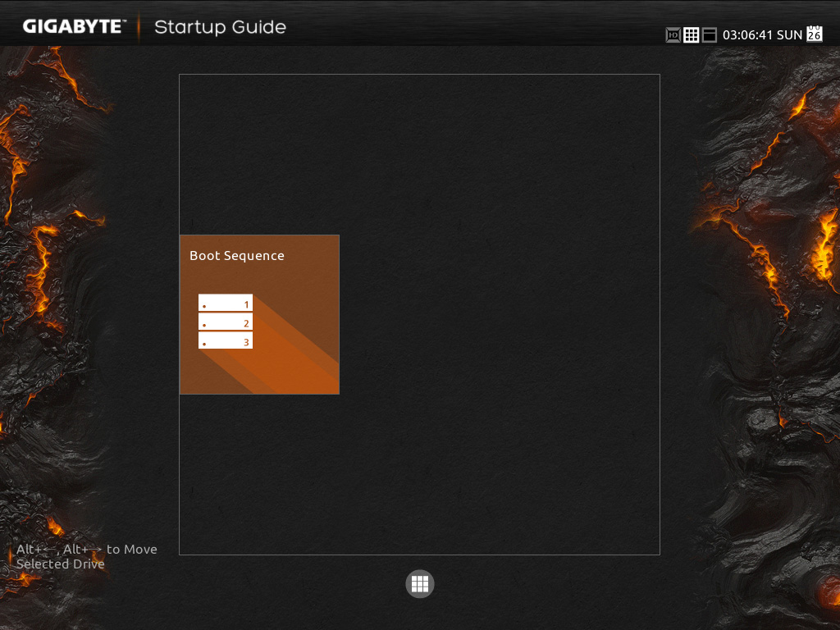Select the Startup Guide grid mode icon

(692, 35)
